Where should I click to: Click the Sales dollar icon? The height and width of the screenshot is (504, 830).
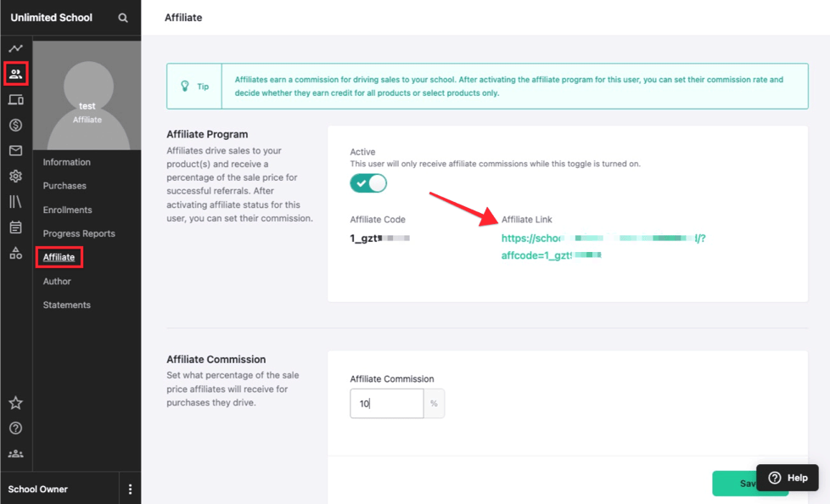tap(15, 125)
